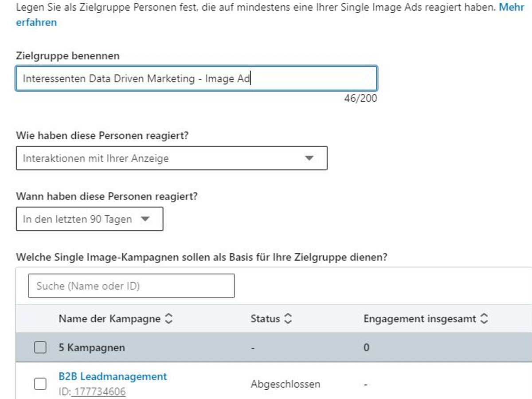Expand the 'In den letzten 90 Tagen' selector
The height and width of the screenshot is (399, 532).
[x=89, y=219]
